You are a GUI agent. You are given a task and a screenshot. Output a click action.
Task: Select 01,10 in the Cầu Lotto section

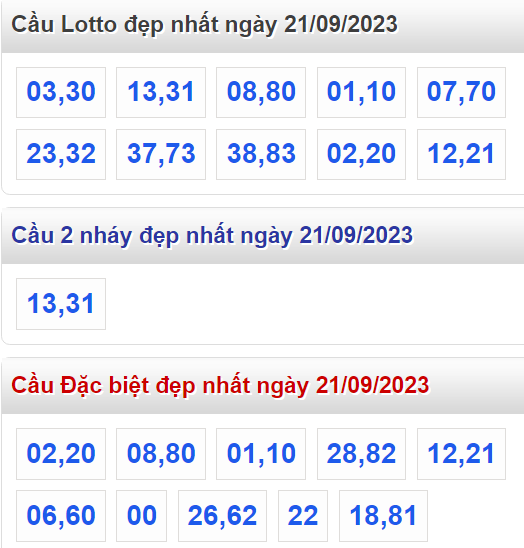361,92
